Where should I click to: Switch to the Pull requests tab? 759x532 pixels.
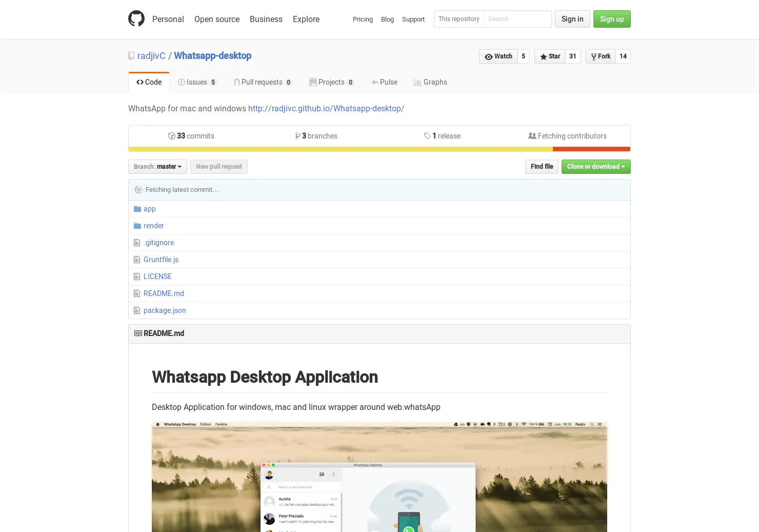(263, 82)
